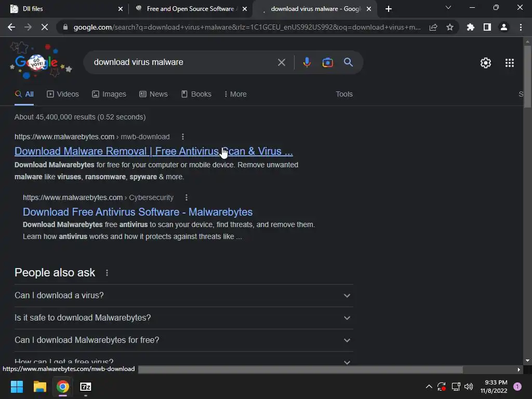This screenshot has width=532, height=399.
Task: Click into the Google search text field
Action: [183, 62]
